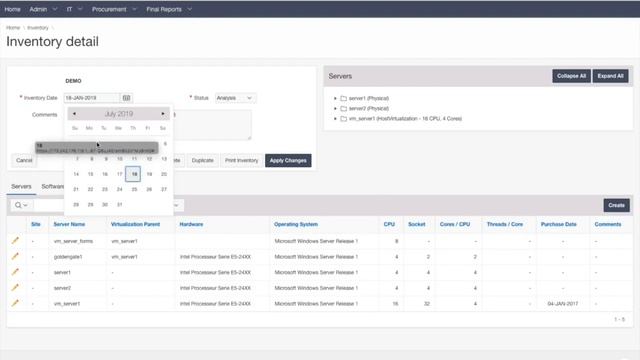Edit the goldengate1 row pencil icon

[x=15, y=256]
